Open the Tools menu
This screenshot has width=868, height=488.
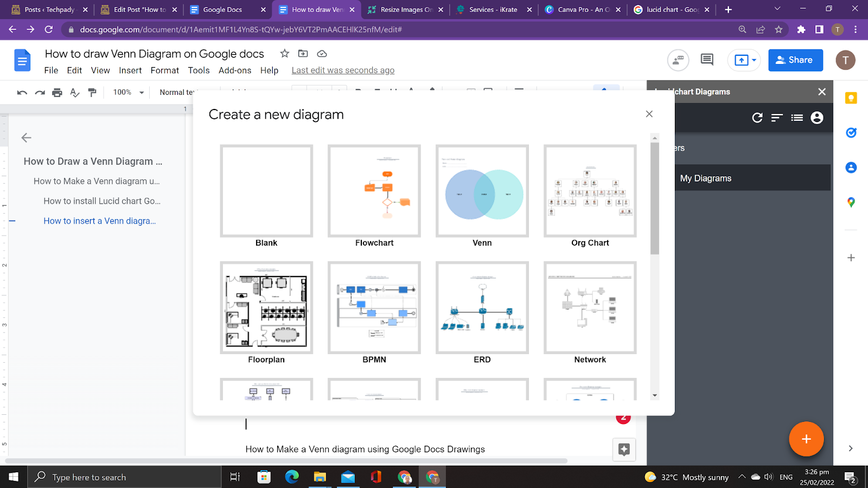[199, 70]
